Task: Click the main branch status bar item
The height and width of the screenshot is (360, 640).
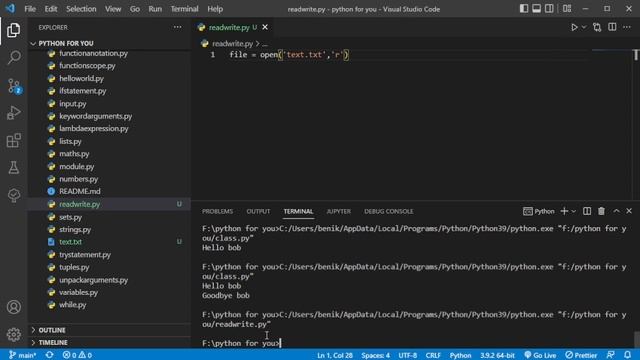Action: click(x=22, y=355)
